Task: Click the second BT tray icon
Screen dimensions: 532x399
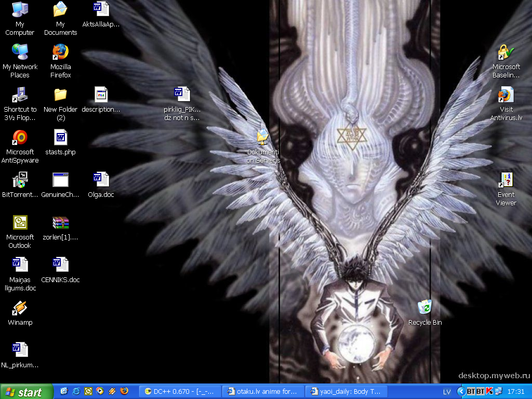Action: tap(480, 392)
